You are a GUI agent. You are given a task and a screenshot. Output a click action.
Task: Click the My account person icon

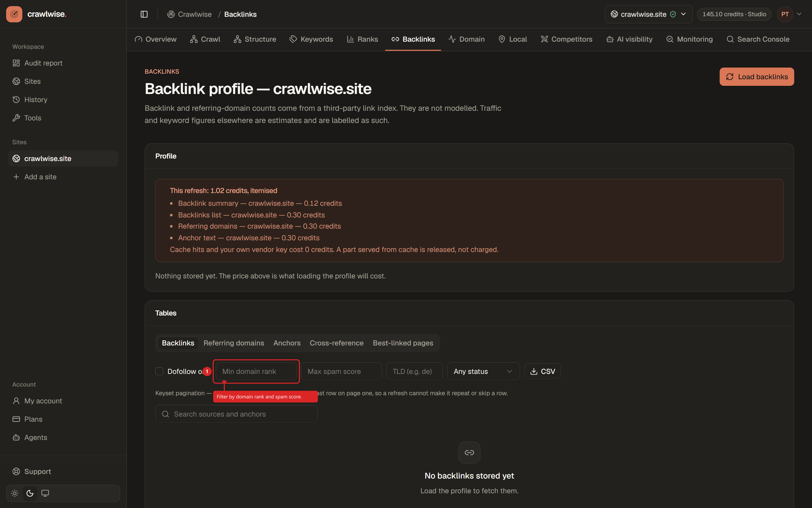coord(16,401)
